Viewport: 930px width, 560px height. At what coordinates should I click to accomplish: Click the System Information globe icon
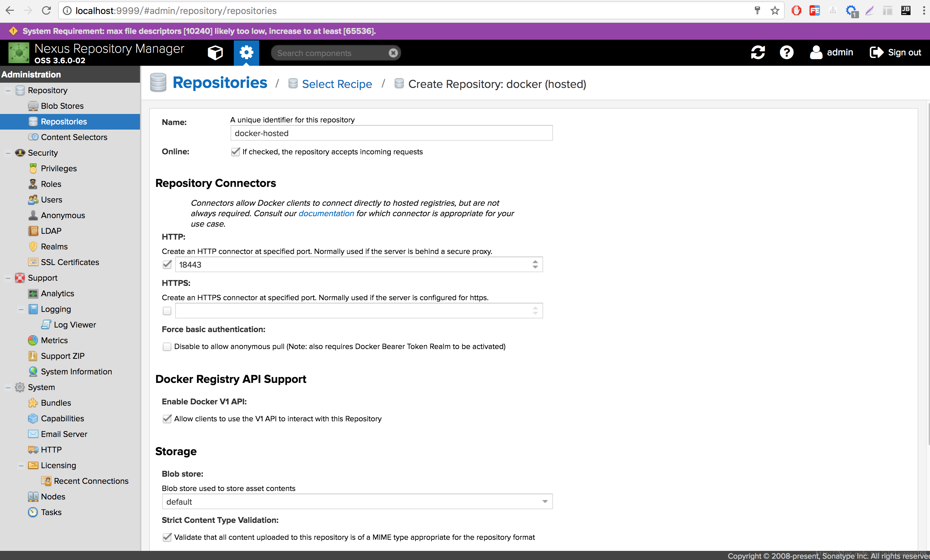coord(33,372)
